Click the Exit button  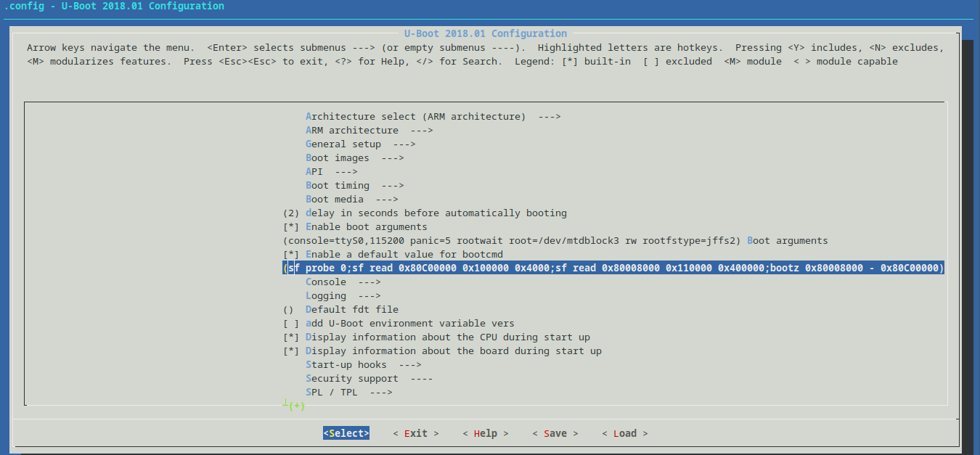tap(416, 433)
